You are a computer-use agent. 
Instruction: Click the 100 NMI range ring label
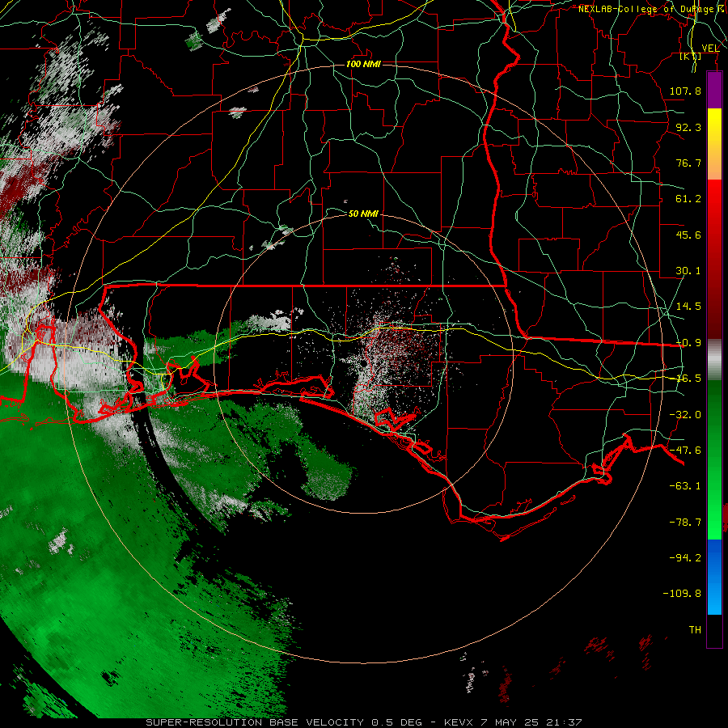point(363,64)
